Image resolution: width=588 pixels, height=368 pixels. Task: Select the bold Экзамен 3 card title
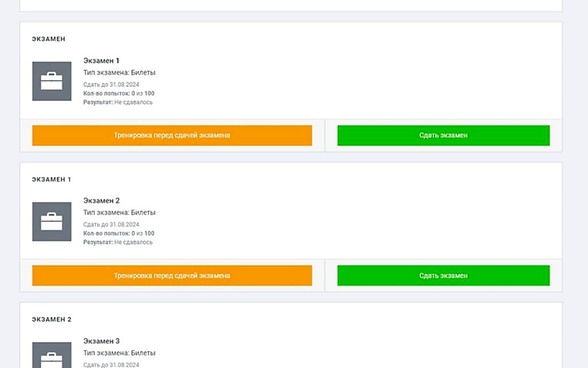101,341
